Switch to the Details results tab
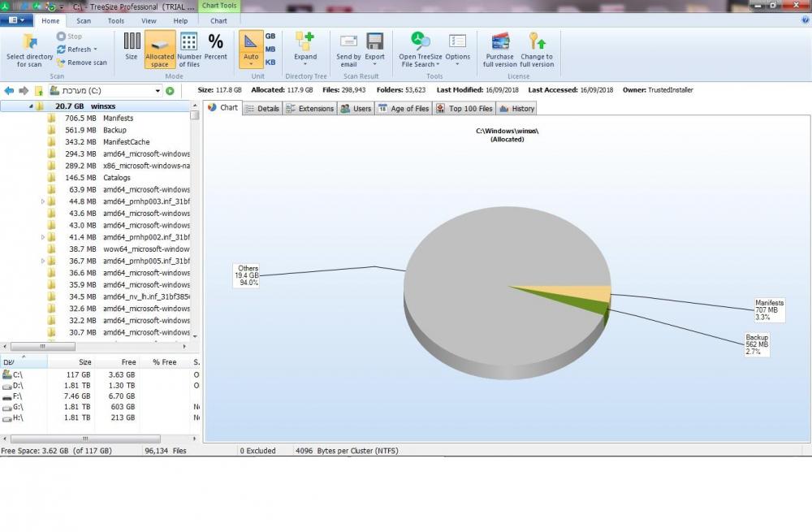812x532 pixels. pos(262,108)
